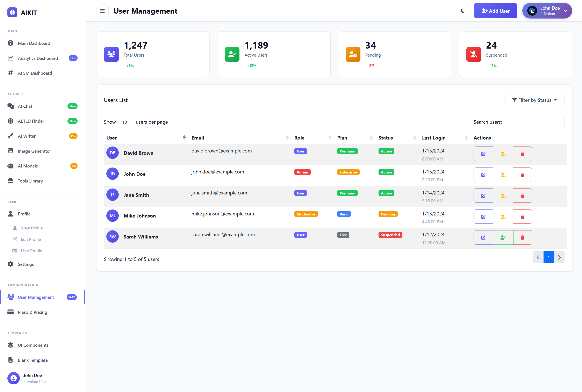
Task: Click the AIKIT brain logo icon
Action: click(x=12, y=12)
